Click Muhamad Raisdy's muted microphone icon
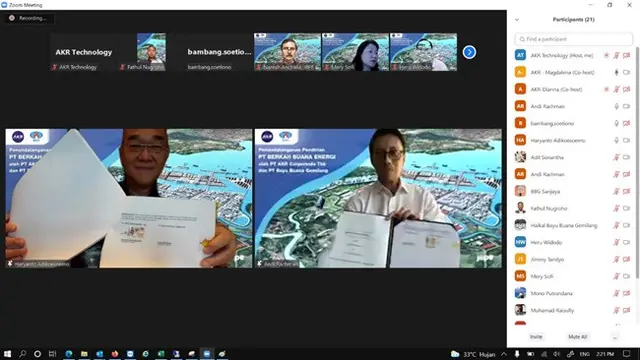640x360 pixels. (x=616, y=310)
